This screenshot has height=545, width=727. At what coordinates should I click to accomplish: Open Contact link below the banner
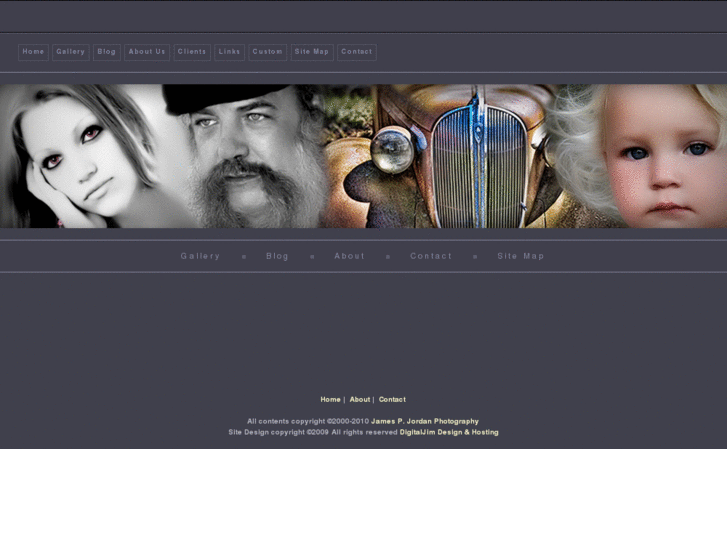click(431, 256)
